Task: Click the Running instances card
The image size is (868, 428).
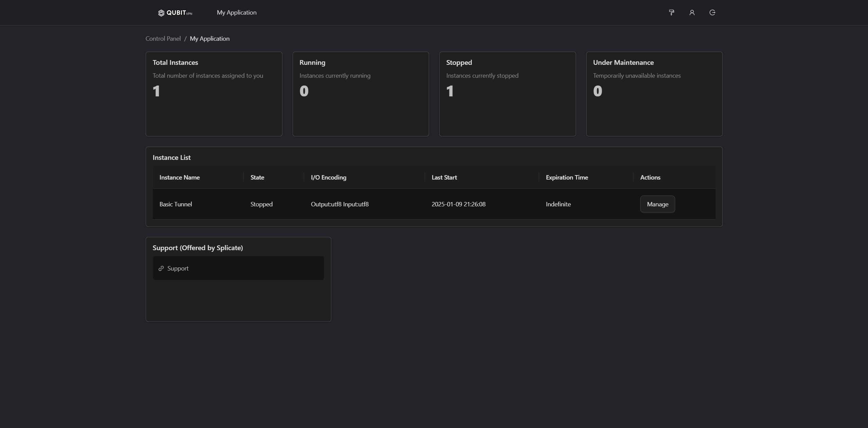Action: pyautogui.click(x=361, y=94)
